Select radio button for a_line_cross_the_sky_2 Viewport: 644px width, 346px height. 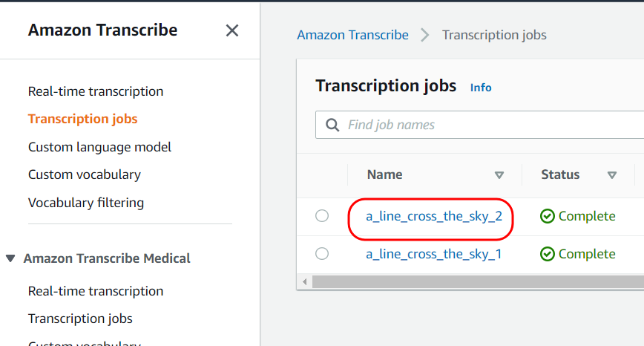(322, 216)
